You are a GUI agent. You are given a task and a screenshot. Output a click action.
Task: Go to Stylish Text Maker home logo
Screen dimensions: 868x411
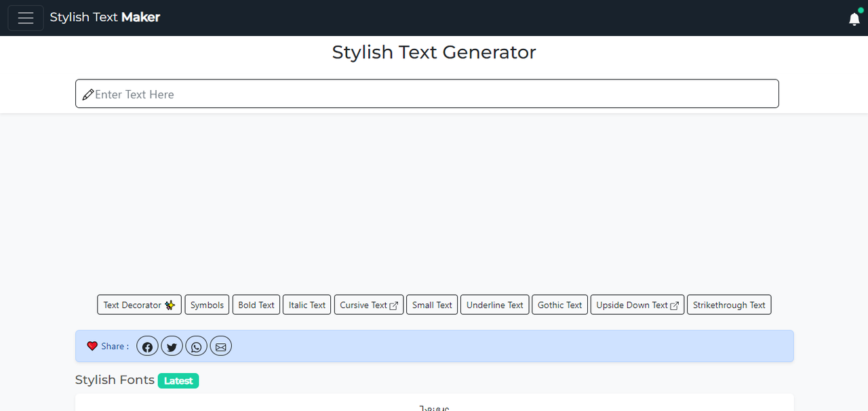pyautogui.click(x=105, y=18)
